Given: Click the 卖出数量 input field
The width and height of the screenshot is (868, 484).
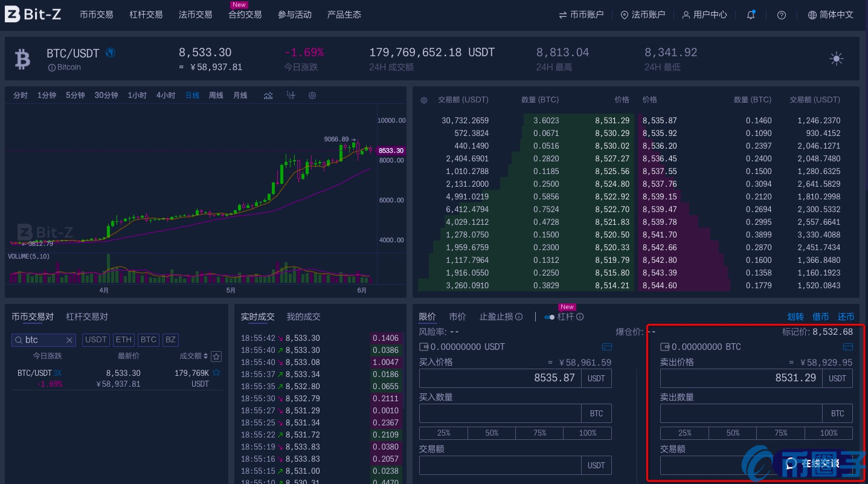Looking at the screenshot, I should 741,414.
